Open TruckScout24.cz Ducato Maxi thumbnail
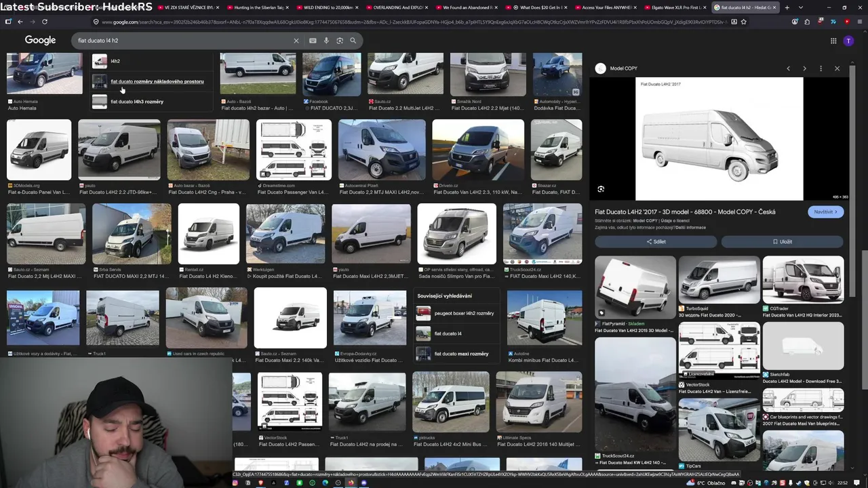This screenshot has height=488, width=868. tap(542, 234)
